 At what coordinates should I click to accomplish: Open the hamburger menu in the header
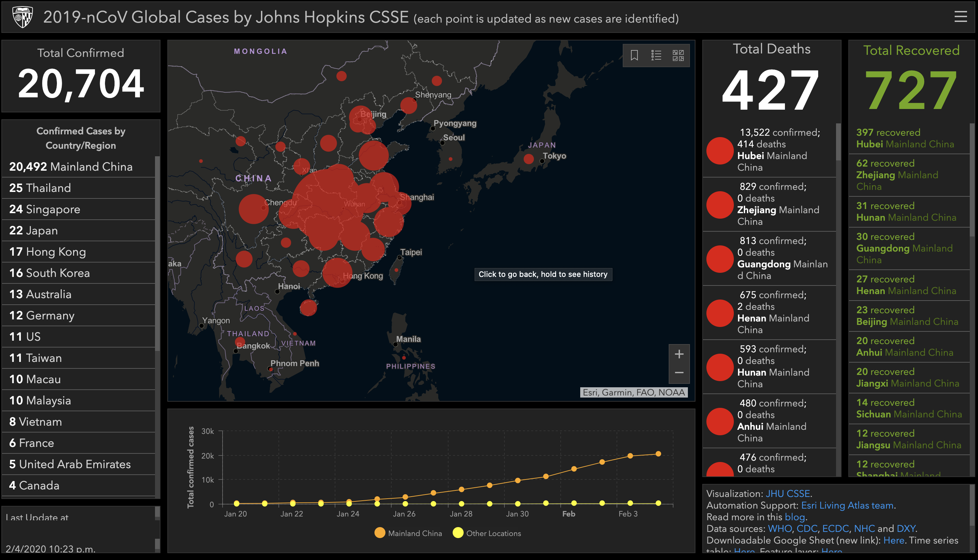click(960, 16)
